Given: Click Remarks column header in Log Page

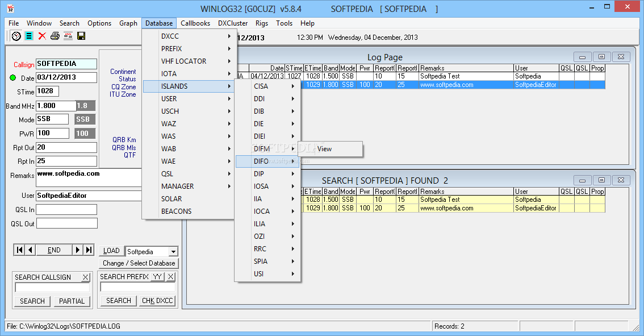Looking at the screenshot, I should [x=466, y=68].
